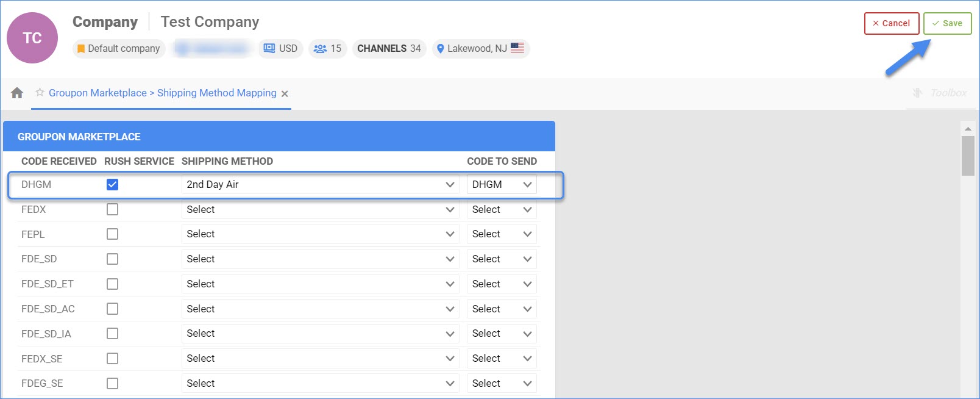The width and height of the screenshot is (980, 399).
Task: Select the FDE_SD_IA code received cell
Action: [x=46, y=334]
